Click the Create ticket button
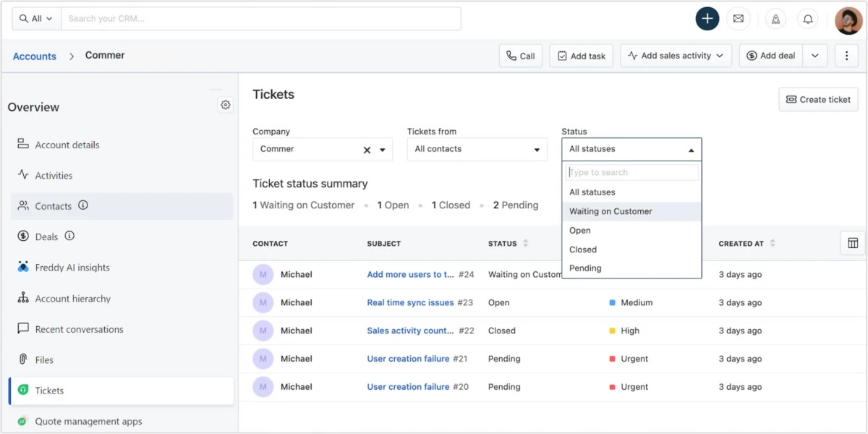 click(818, 100)
